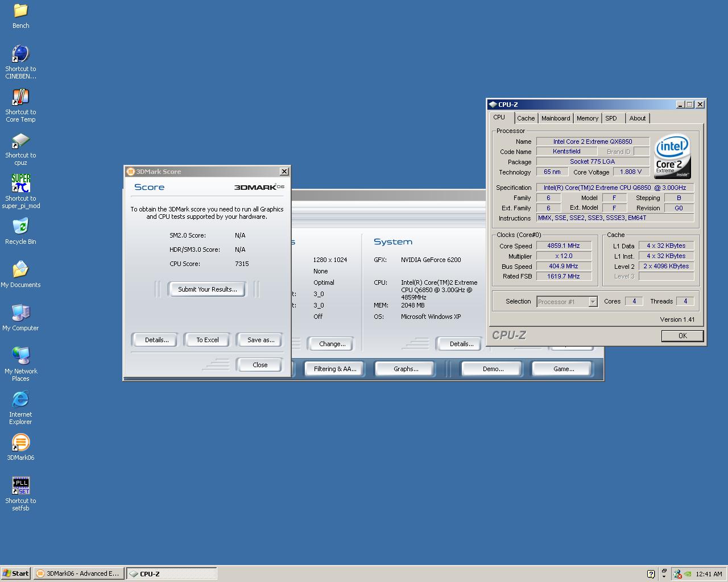This screenshot has width=728, height=582.
Task: Click the system clock showing 12:41 AM
Action: coord(709,574)
